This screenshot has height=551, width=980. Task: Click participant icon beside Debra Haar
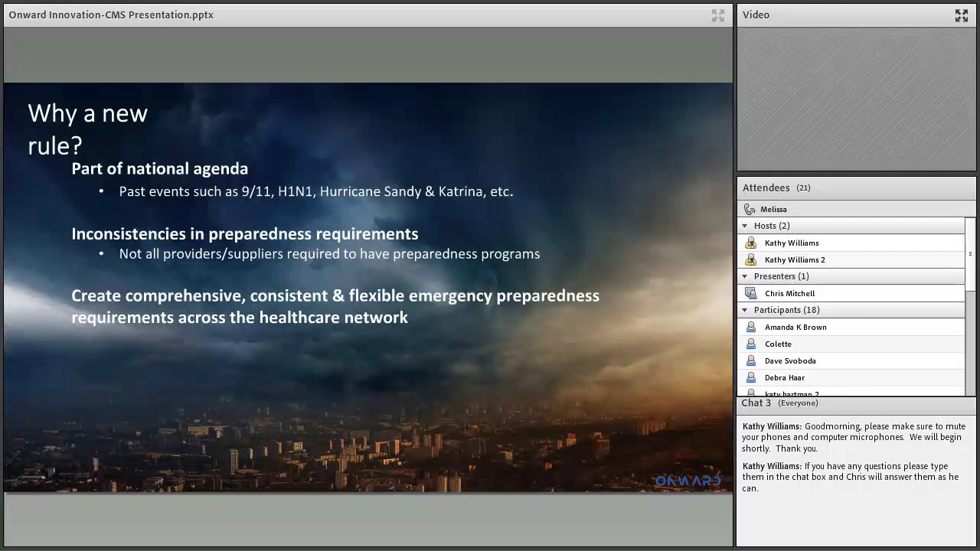(x=750, y=378)
